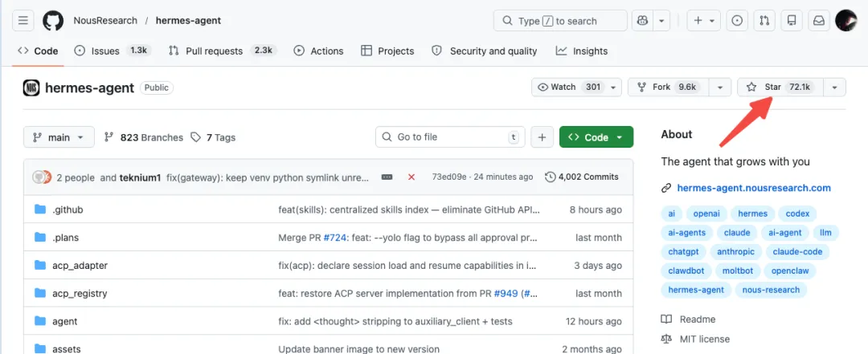
Task: Expand the Fork options dropdown arrow
Action: [719, 87]
